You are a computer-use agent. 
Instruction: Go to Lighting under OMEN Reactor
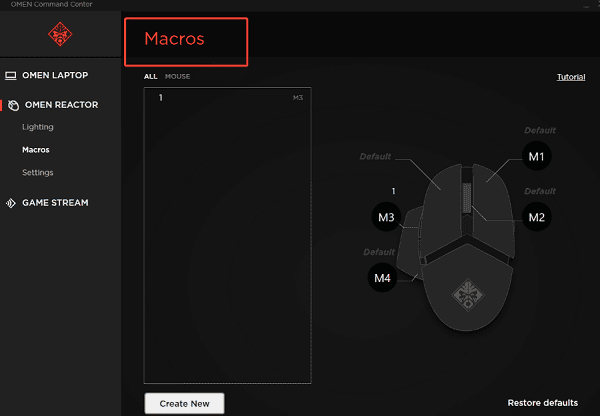click(38, 127)
